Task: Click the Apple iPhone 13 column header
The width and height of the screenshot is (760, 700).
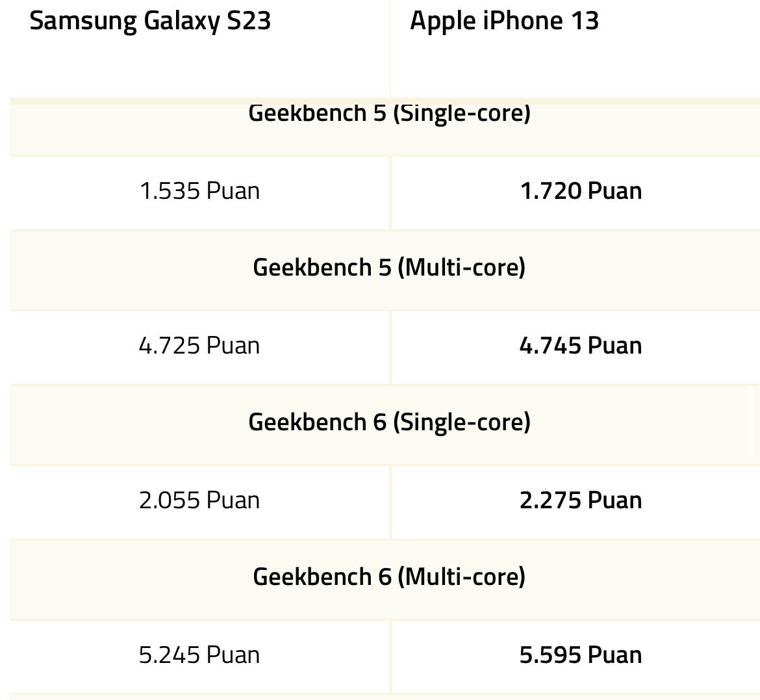Action: click(504, 22)
